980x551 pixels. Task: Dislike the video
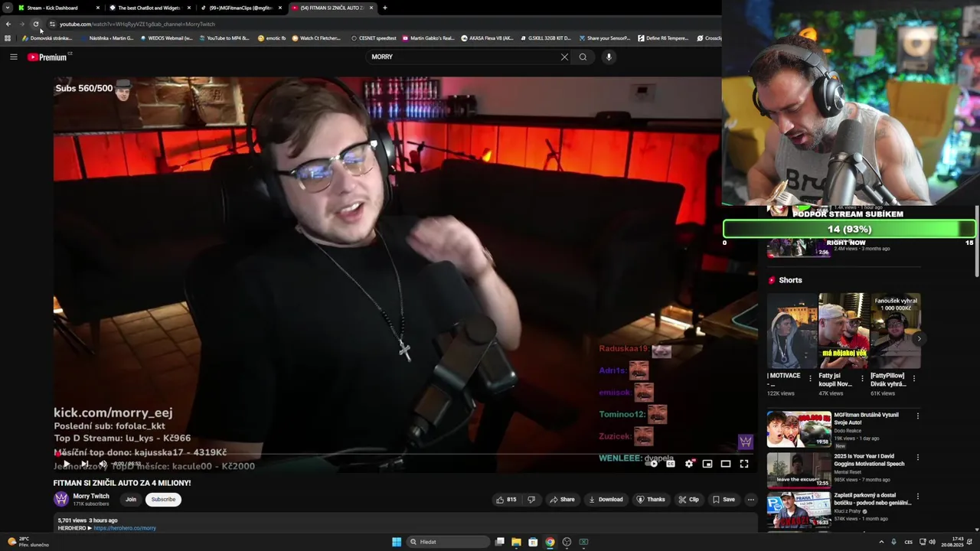click(x=531, y=500)
